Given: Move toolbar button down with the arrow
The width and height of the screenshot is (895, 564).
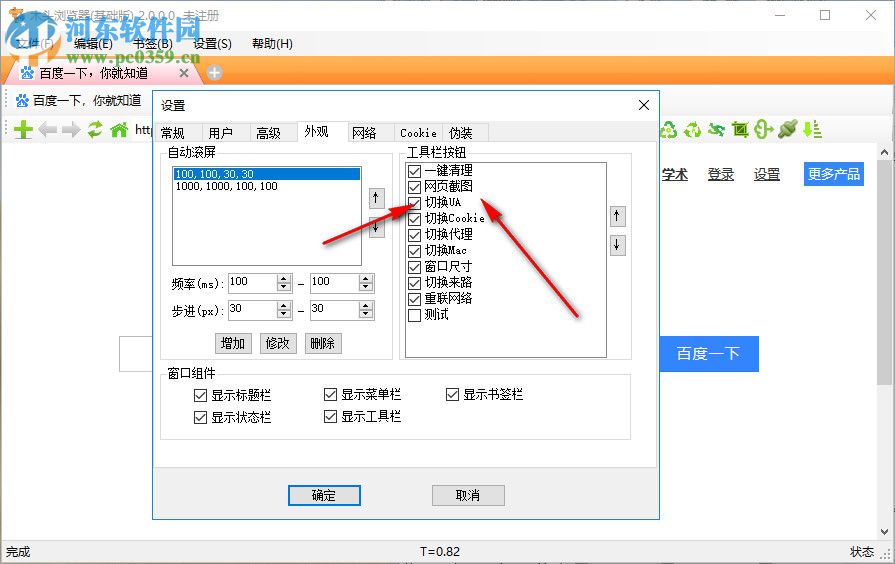Looking at the screenshot, I should coord(616,245).
